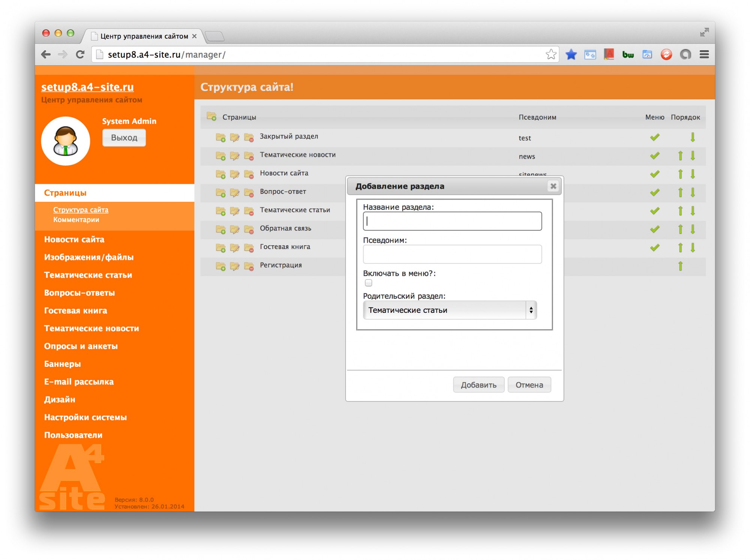750x560 pixels.
Task: Click the Псевдоним input field
Action: click(x=452, y=254)
